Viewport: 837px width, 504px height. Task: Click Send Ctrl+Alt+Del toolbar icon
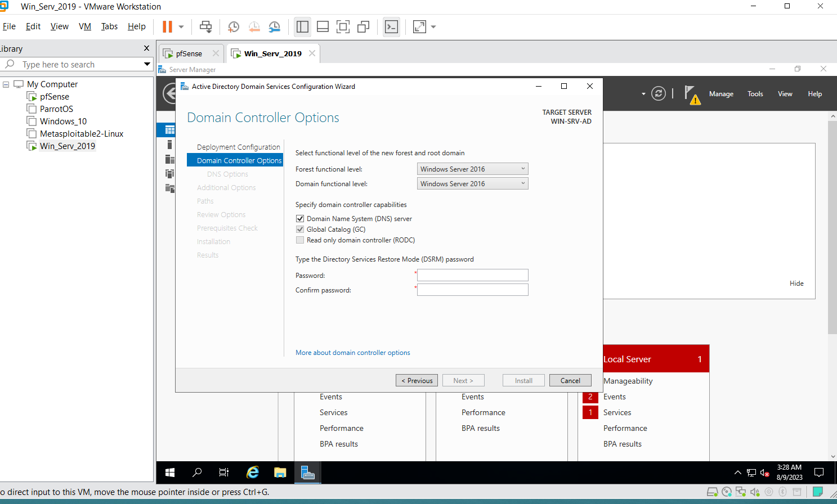coord(206,26)
